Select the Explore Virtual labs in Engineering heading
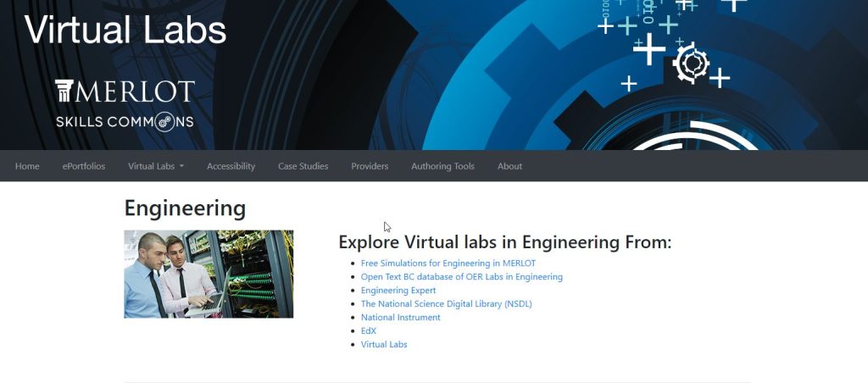Screen dimensions: 868x383 point(505,241)
